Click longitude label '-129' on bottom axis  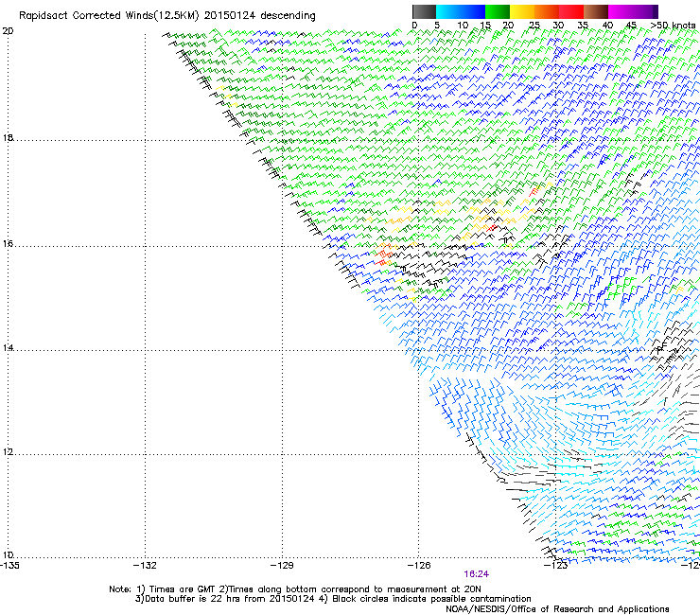pos(282,566)
